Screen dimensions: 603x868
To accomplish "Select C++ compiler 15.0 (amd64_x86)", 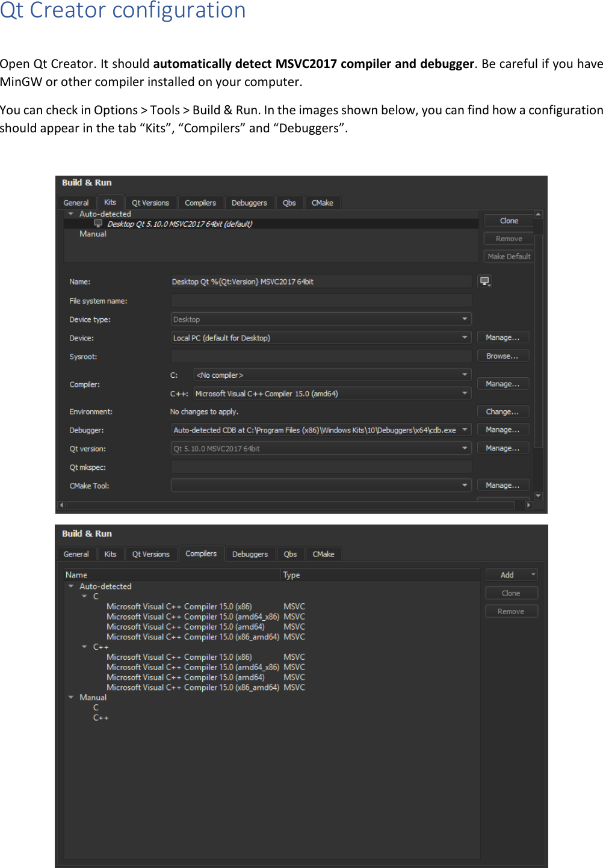I will coord(193,667).
